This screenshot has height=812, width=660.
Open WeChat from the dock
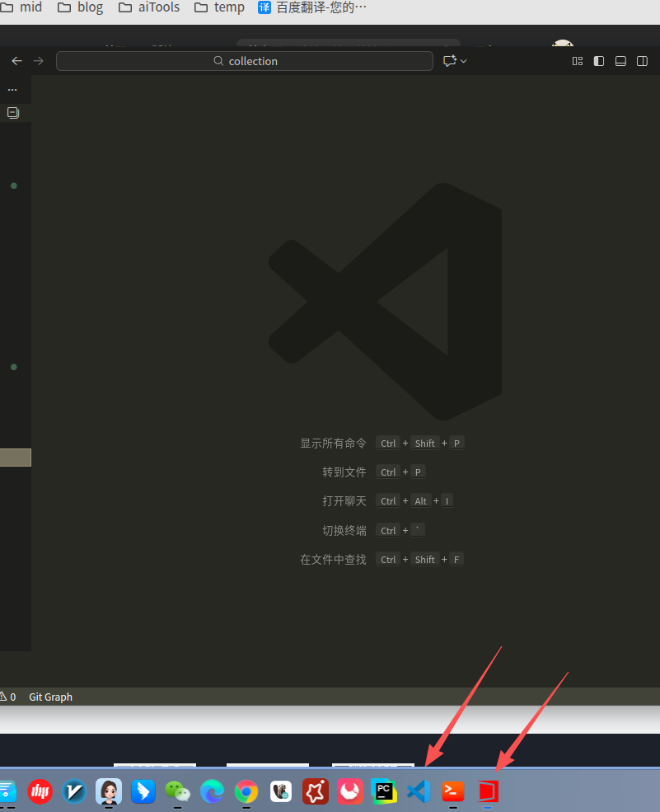click(x=177, y=791)
